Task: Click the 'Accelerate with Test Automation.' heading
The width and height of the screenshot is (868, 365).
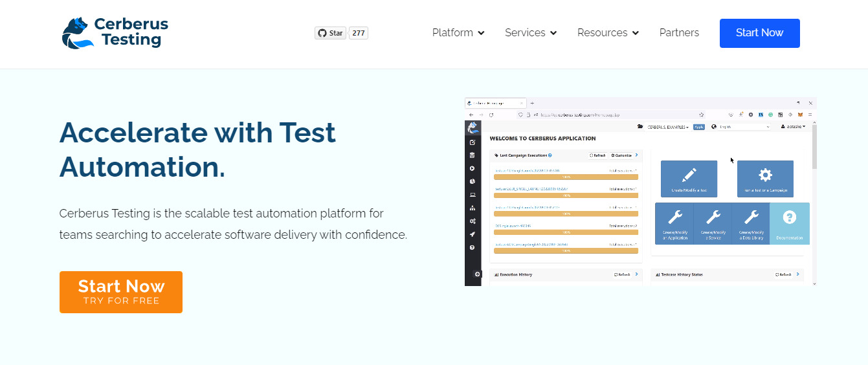Action: (x=197, y=149)
